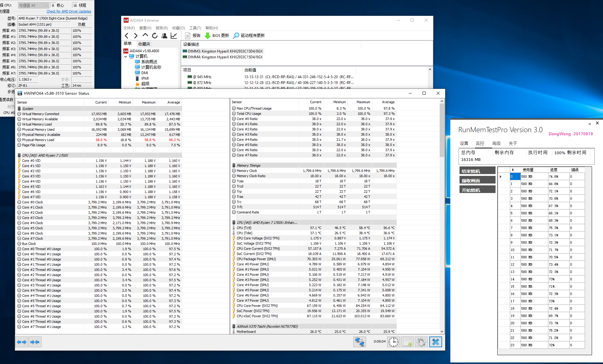603x364 pixels.
Task: Open AIDA64 查看(V) menu
Action: point(145,28)
